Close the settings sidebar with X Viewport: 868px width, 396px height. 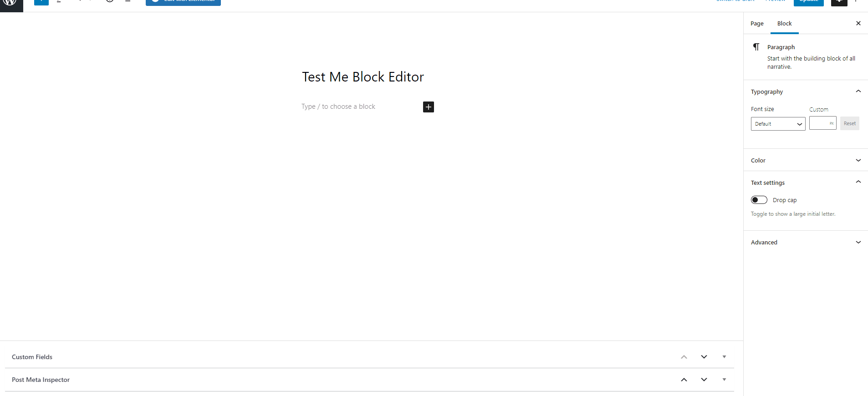point(858,23)
